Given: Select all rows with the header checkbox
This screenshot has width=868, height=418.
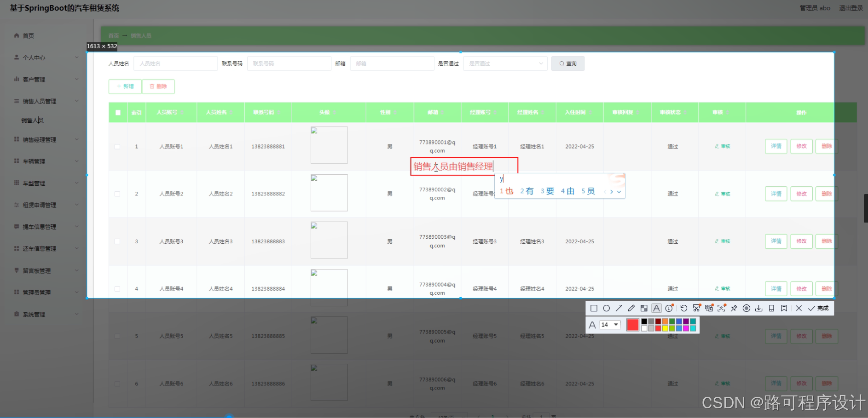Looking at the screenshot, I should 117,112.
